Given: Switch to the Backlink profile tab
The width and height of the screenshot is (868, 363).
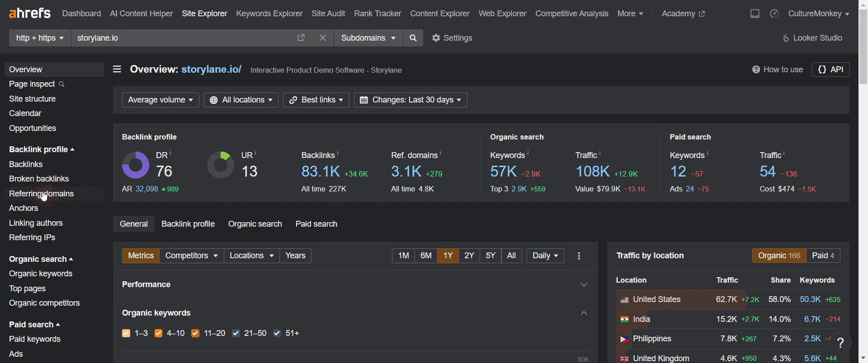Looking at the screenshot, I should click(x=188, y=224).
